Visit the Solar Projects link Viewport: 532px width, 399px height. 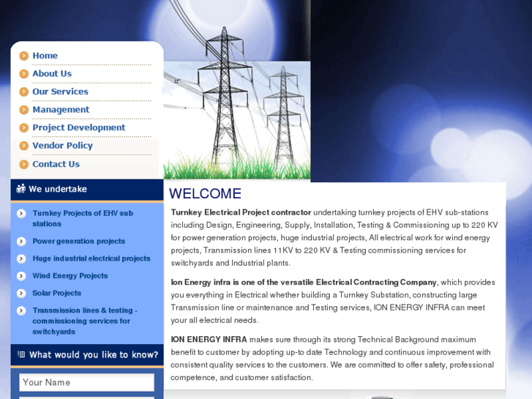(56, 293)
